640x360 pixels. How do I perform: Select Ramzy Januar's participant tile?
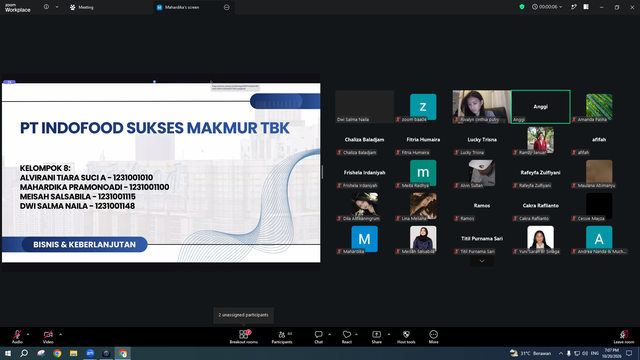pos(540,140)
